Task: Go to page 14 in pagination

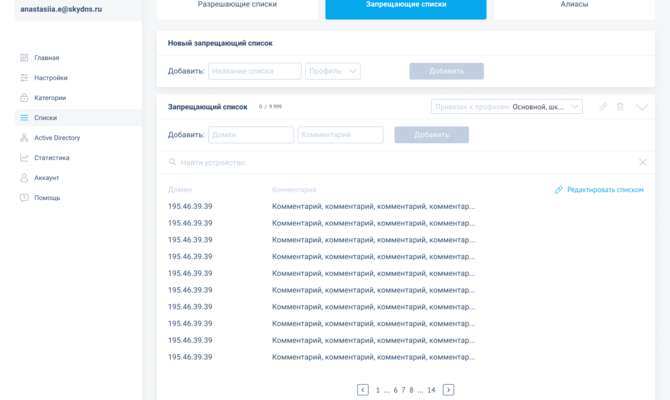Action: (431, 390)
